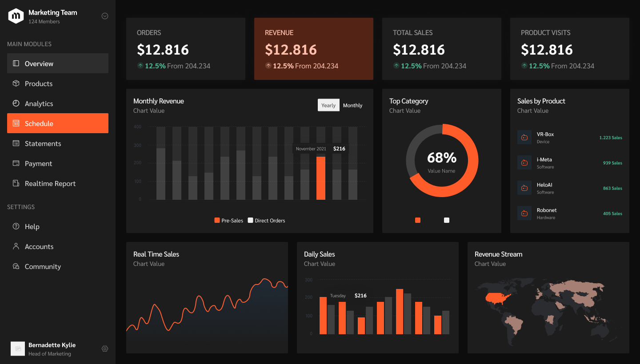Click the VR-Box product icon
Screen dimensions: 640x364
[x=524, y=138]
